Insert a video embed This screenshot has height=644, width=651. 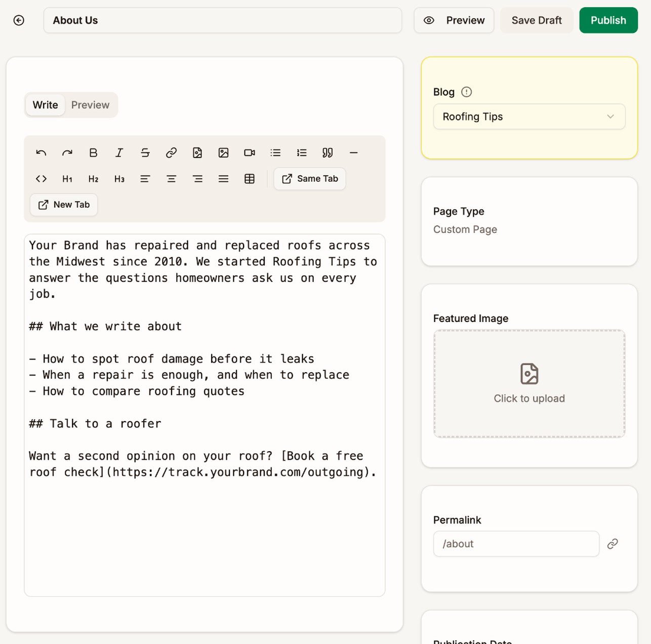[250, 153]
